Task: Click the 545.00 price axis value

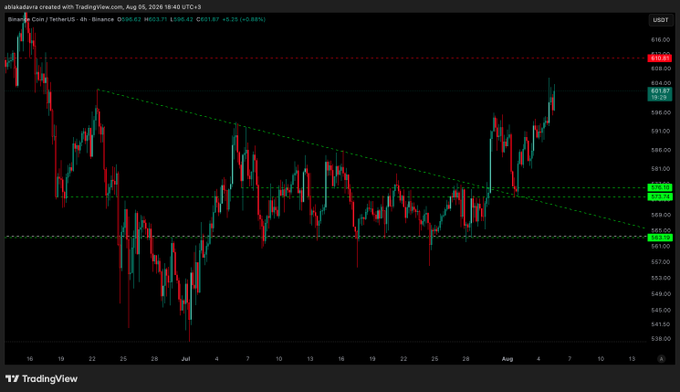Action: [x=660, y=310]
